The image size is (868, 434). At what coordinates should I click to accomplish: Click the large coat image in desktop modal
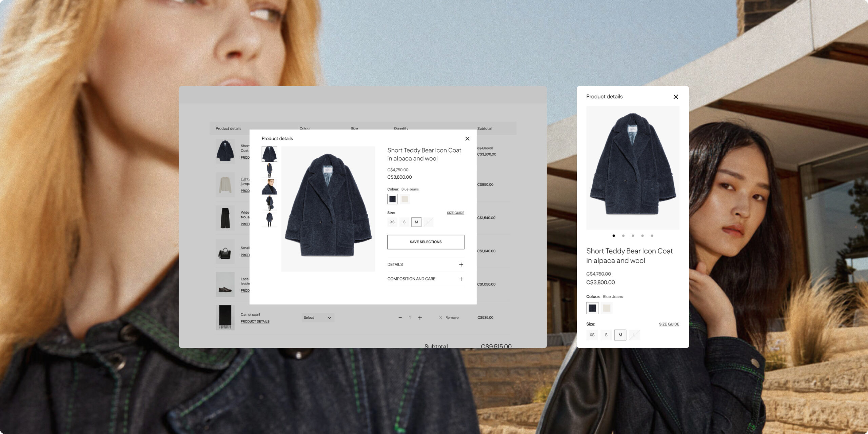pyautogui.click(x=328, y=209)
